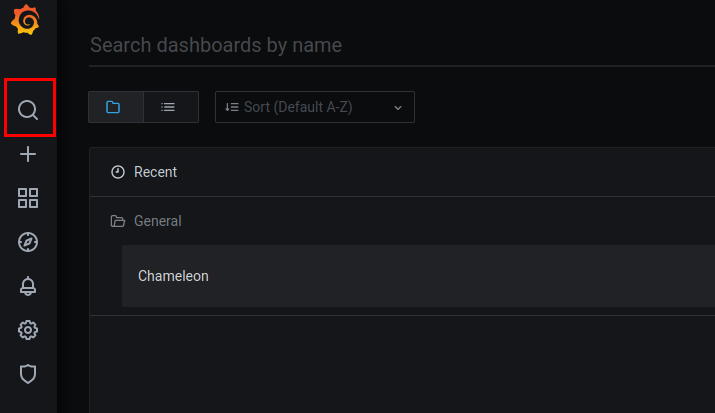
Task: Click the clock icon beside Recent
Action: (118, 172)
